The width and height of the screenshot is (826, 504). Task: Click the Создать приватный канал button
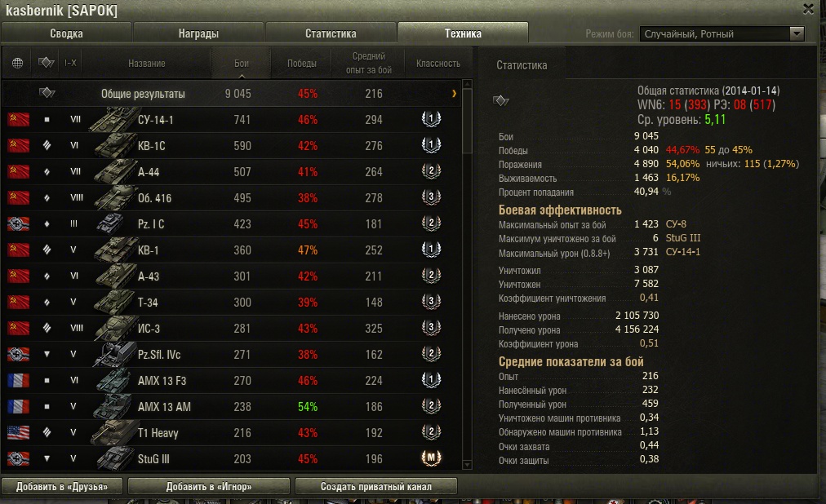pyautogui.click(x=376, y=487)
